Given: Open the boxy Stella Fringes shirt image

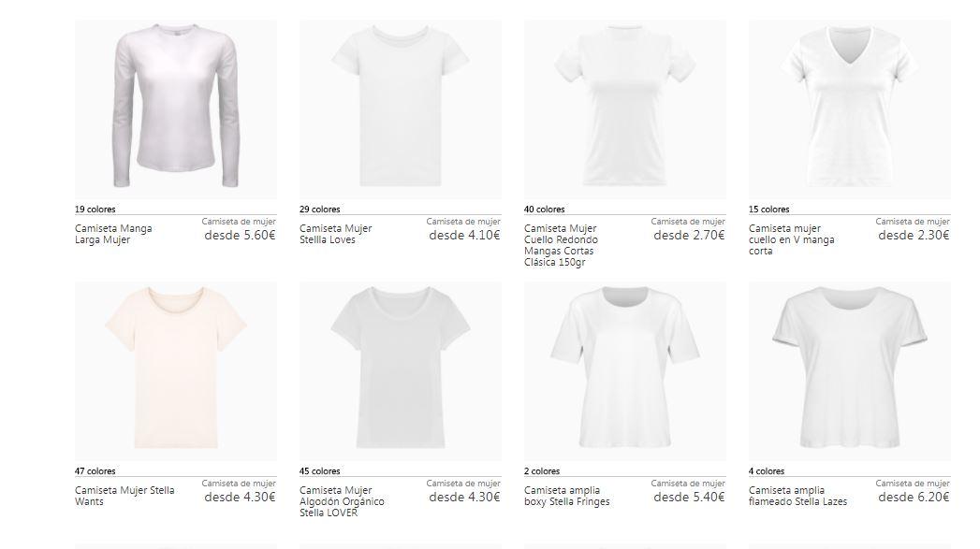Looking at the screenshot, I should 625,371.
